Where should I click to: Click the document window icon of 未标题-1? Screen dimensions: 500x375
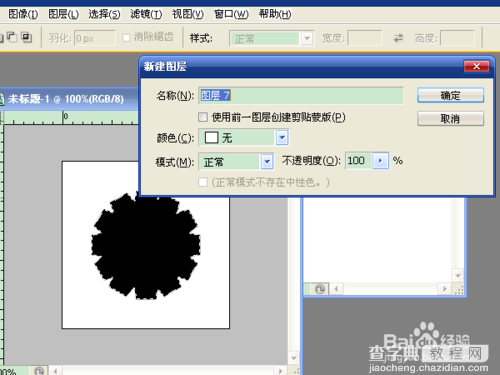click(2, 99)
